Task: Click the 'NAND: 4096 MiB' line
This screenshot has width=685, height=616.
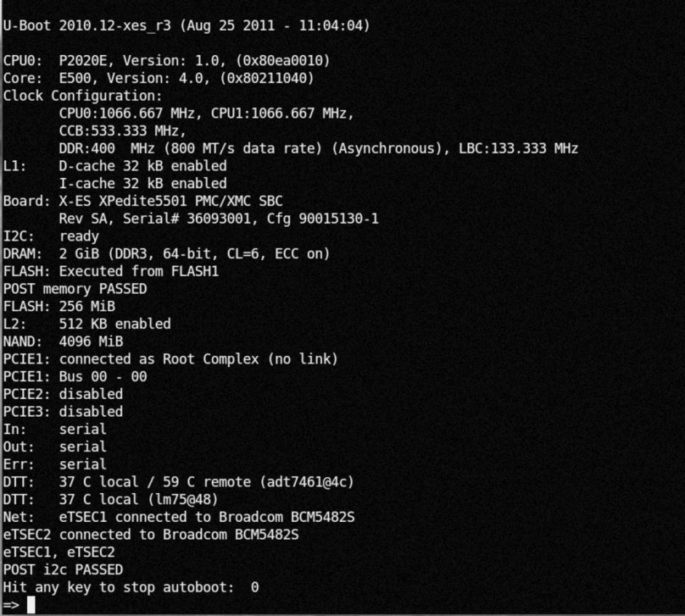Action: (63, 341)
